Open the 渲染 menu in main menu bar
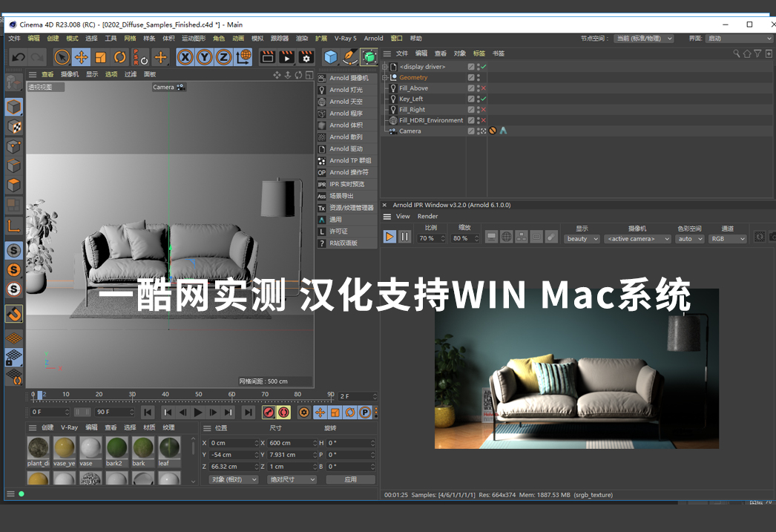Viewport: 776px width, 532px height. coord(302,39)
